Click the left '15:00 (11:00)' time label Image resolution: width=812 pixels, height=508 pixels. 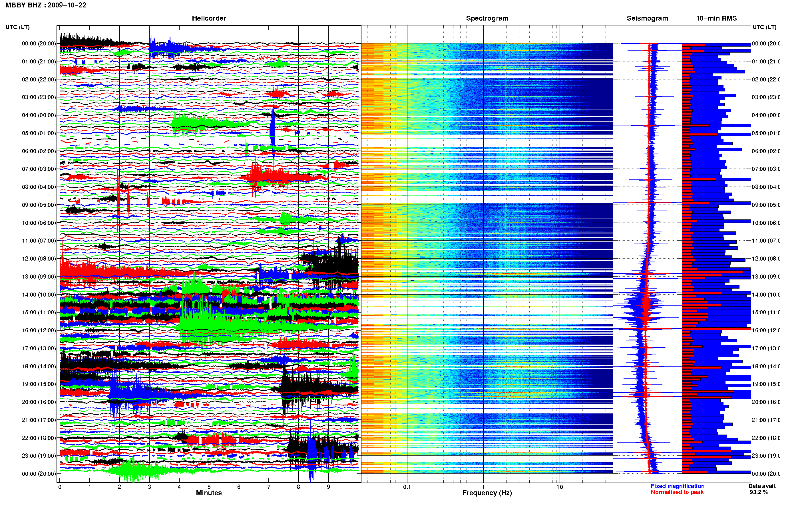39,313
